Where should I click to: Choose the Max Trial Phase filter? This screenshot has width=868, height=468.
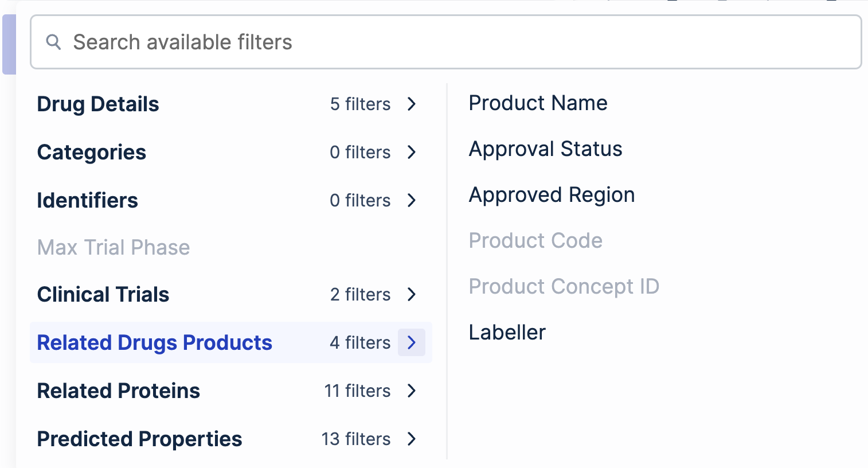point(114,247)
